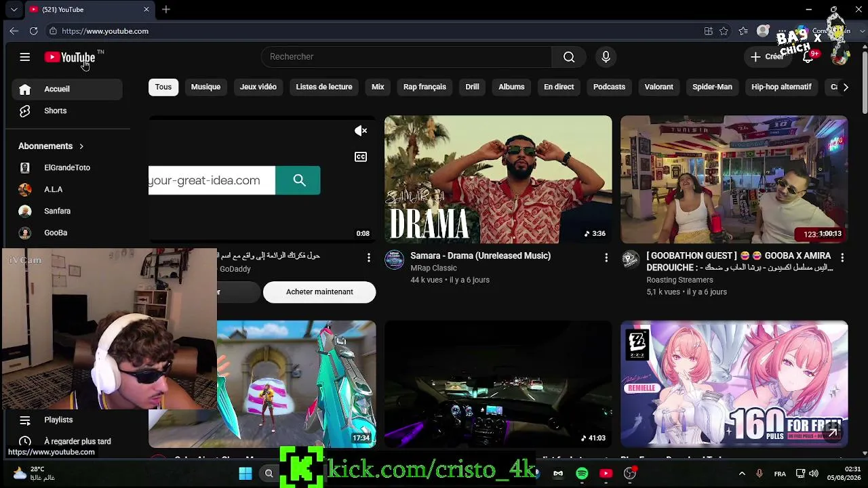Select the Podcasts filter chip
The width and height of the screenshot is (868, 488).
pyautogui.click(x=609, y=87)
